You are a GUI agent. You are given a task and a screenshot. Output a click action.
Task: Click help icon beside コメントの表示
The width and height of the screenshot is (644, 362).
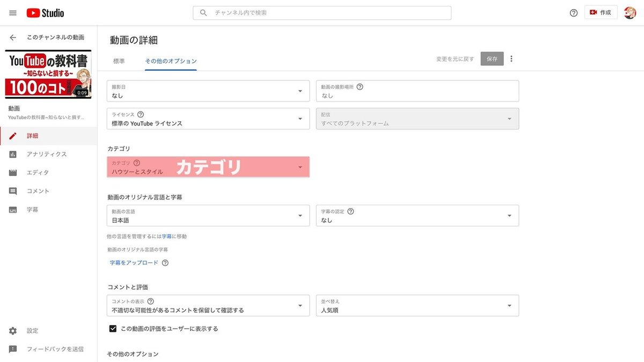click(x=150, y=301)
